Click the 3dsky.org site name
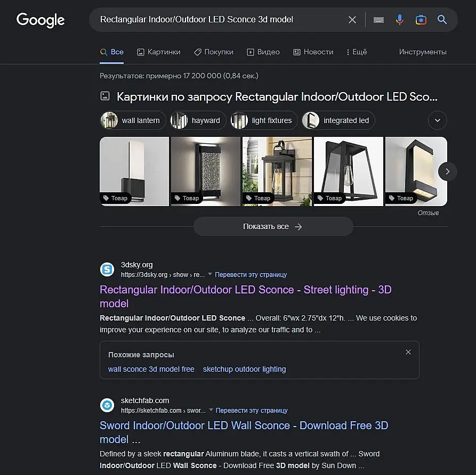Image resolution: width=476 pixels, height=475 pixels. 136,265
